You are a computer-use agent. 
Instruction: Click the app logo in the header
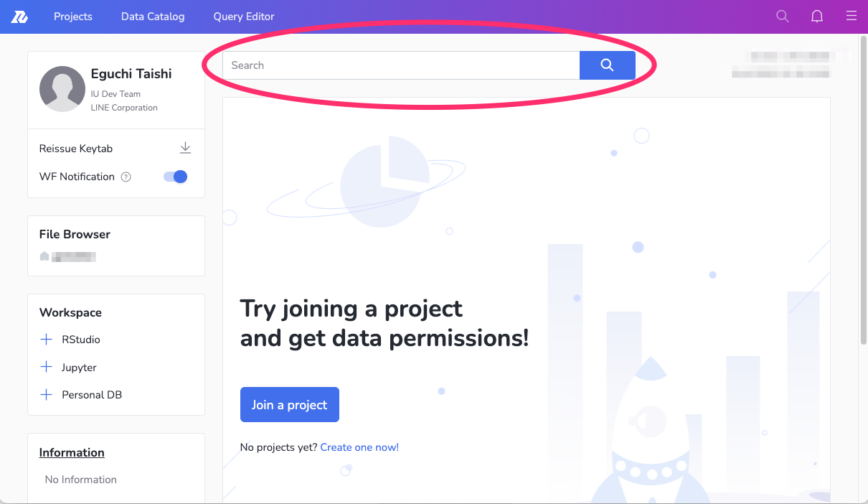coord(19,17)
